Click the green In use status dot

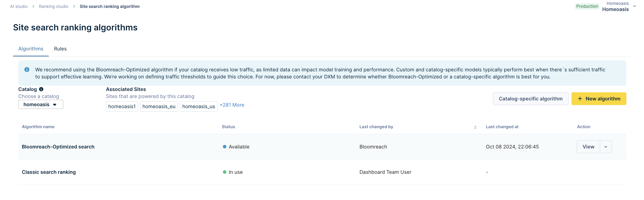(224, 172)
